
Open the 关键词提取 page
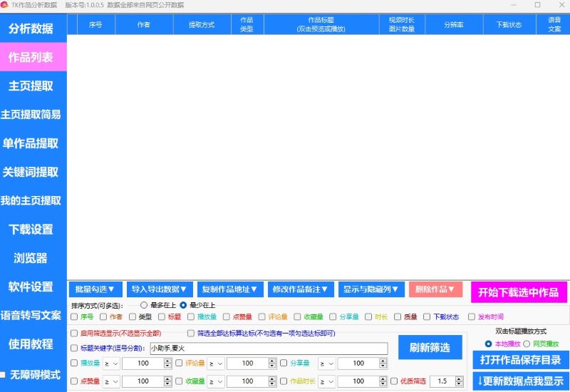31,172
